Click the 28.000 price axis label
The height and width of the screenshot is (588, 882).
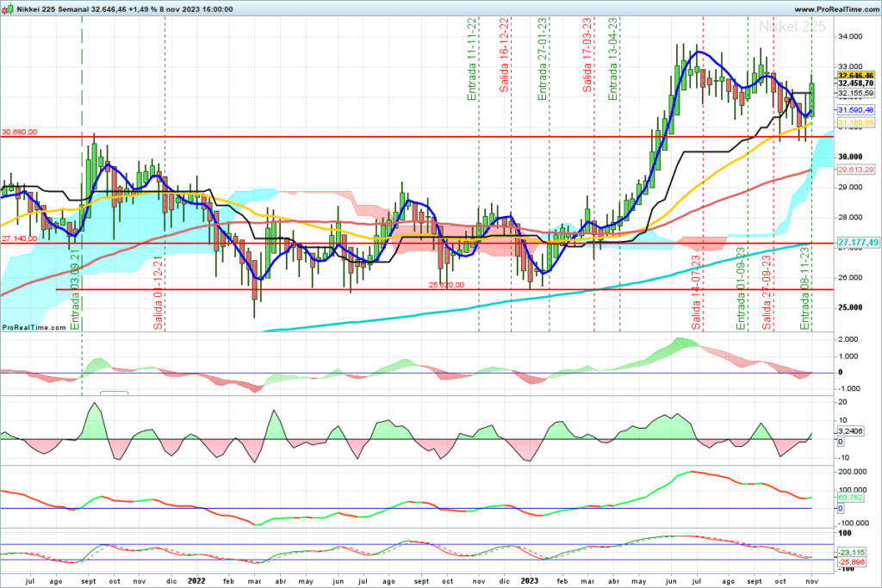click(850, 218)
